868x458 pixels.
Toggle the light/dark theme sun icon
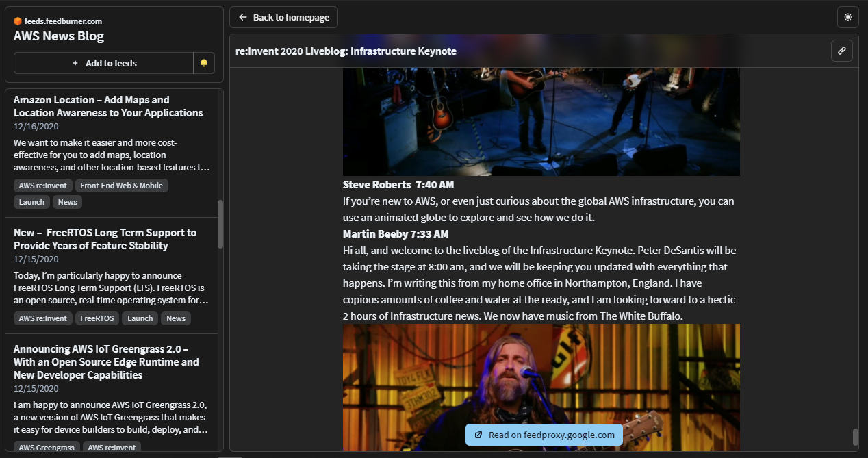(x=848, y=17)
